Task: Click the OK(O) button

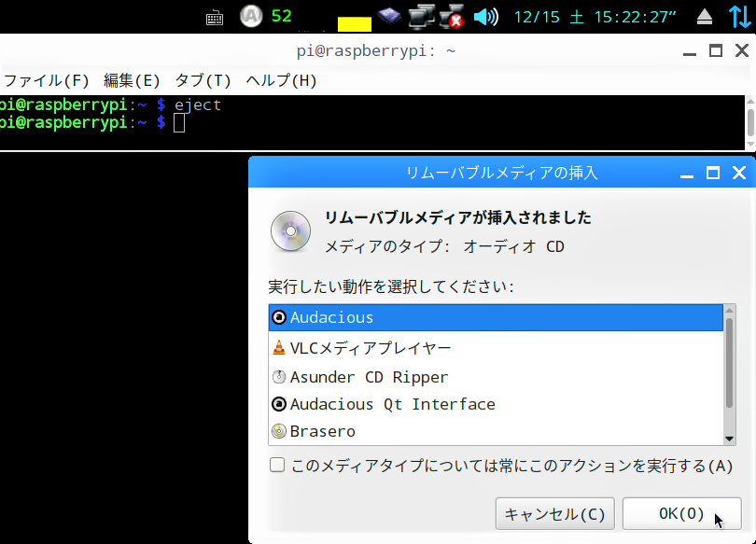Action: [681, 513]
